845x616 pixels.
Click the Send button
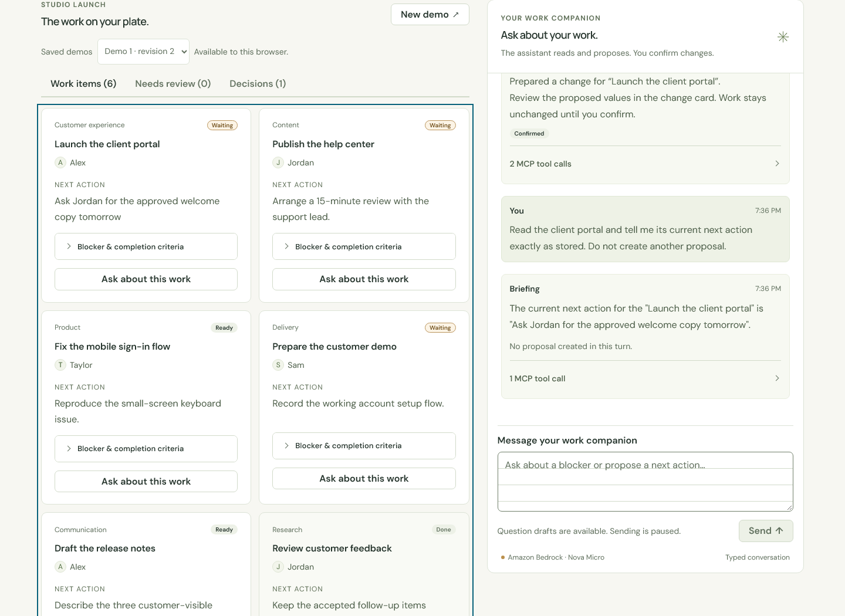pos(766,531)
